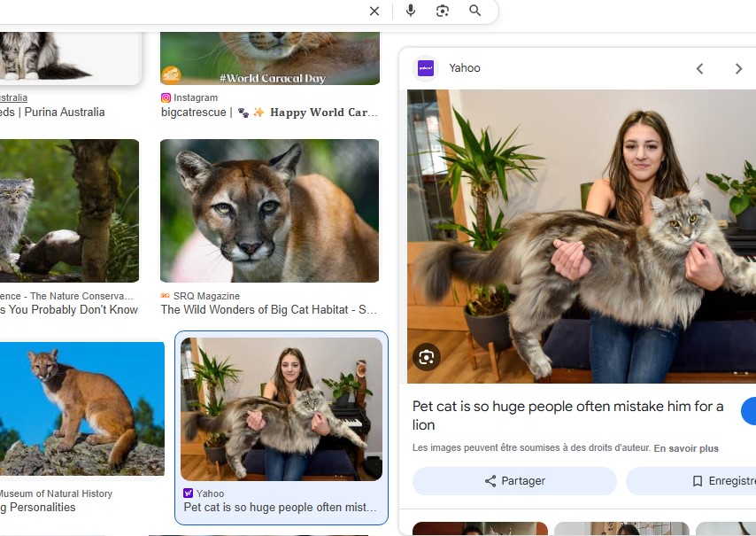The width and height of the screenshot is (756, 536).
Task: Click 'Yahoo' source label under selected thumbnail
Action: 210,493
